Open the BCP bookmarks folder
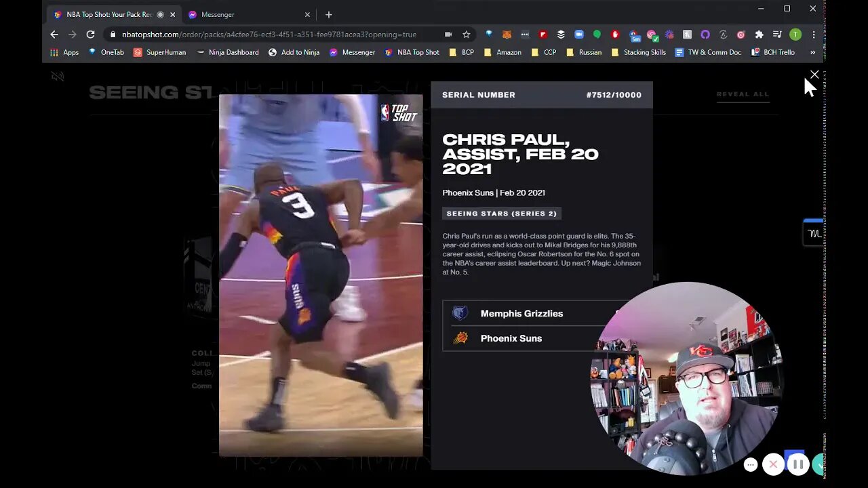This screenshot has height=488, width=868. [462, 52]
